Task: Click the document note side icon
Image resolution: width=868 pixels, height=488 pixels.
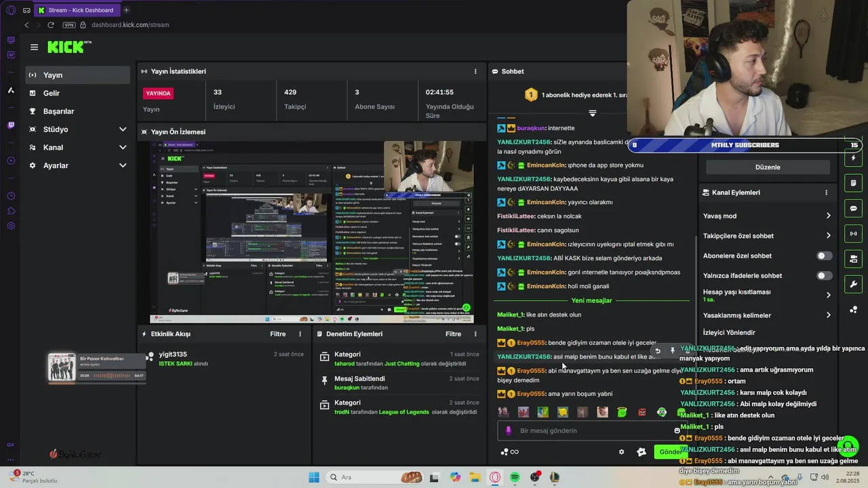Action: (853, 183)
